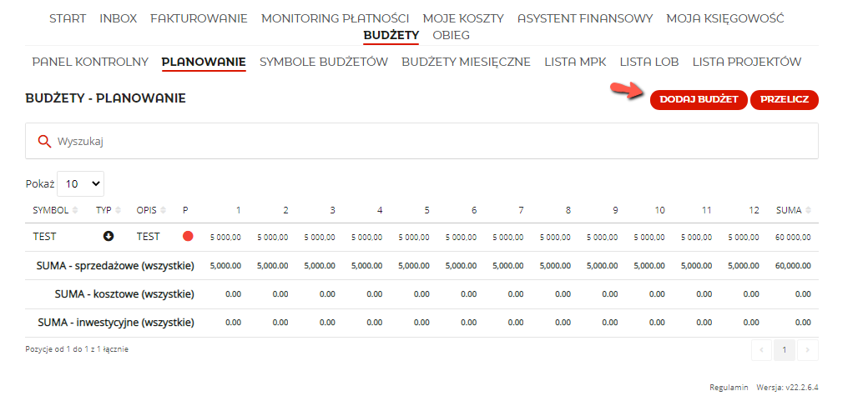The width and height of the screenshot is (868, 411).
Task: Click the DODAJ BUDŻET button
Action: click(x=699, y=99)
